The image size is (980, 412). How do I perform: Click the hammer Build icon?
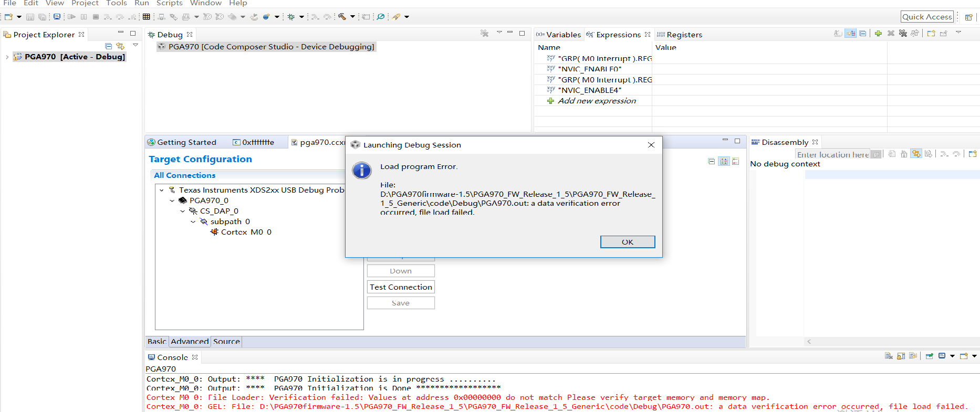(x=342, y=17)
